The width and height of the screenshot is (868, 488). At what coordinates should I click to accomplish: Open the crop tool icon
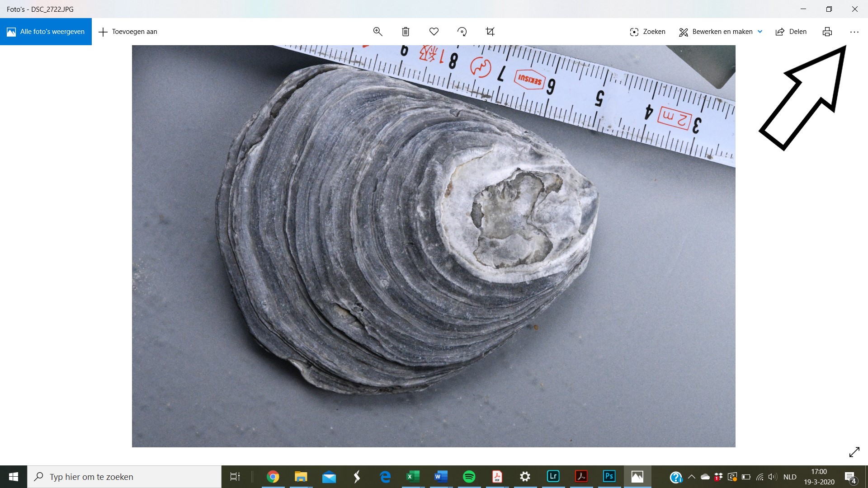click(490, 32)
